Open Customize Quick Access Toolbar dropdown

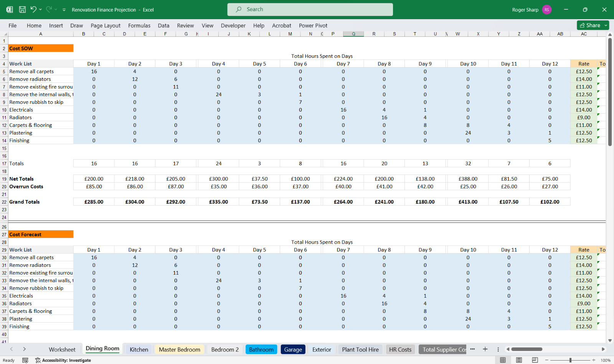tap(64, 10)
